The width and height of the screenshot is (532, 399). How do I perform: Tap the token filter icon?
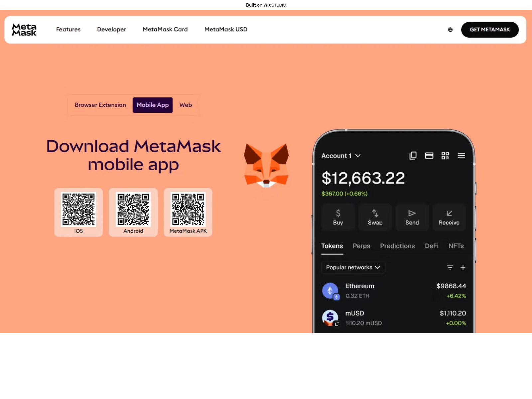tap(450, 267)
